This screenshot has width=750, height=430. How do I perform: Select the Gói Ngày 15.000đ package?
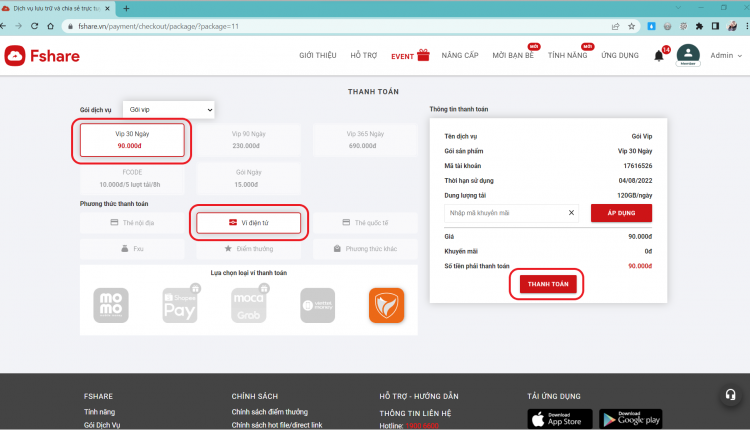click(x=248, y=178)
